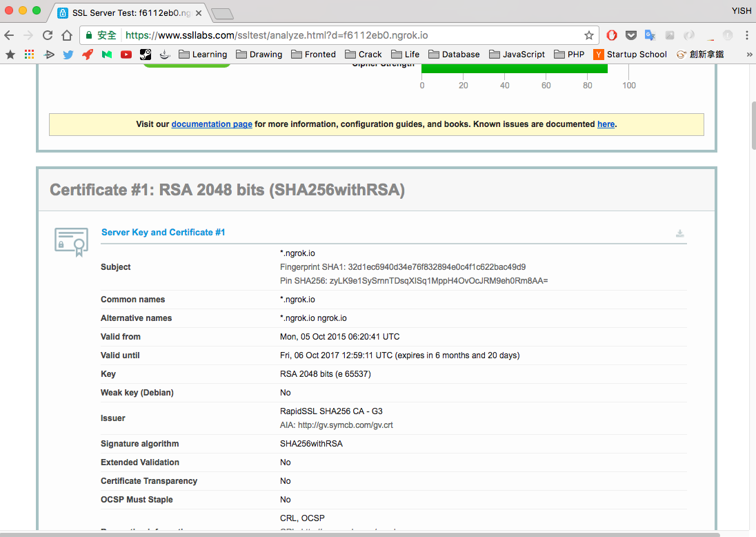Click the OCSP Must Staple row label
756x537 pixels.
(137, 500)
